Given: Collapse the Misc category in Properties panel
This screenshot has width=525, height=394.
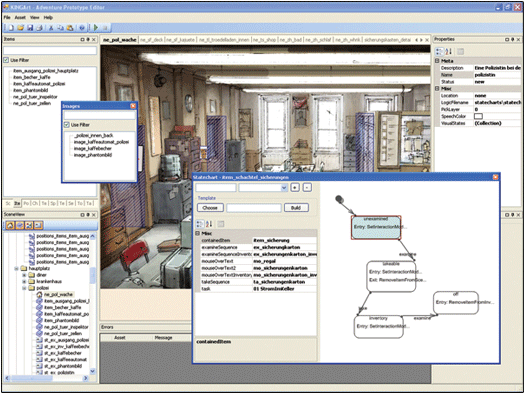Looking at the screenshot, I should point(437,89).
